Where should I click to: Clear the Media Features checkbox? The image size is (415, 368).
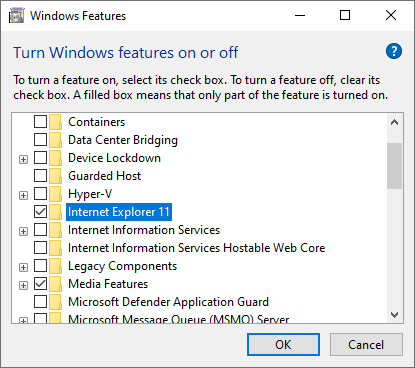point(40,284)
